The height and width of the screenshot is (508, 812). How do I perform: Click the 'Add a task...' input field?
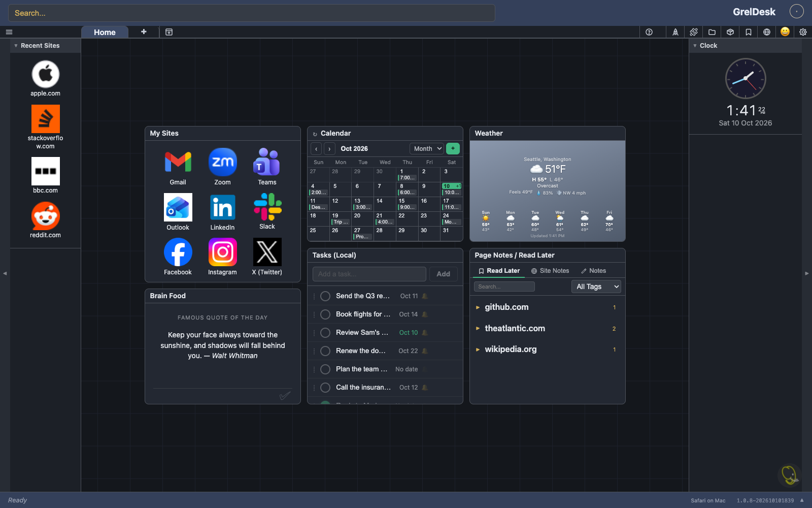[369, 274]
